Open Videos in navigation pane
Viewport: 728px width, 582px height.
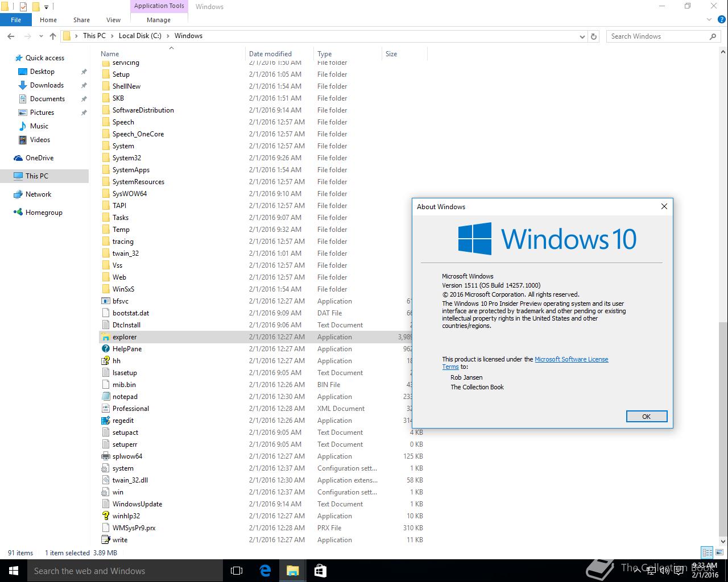point(40,140)
